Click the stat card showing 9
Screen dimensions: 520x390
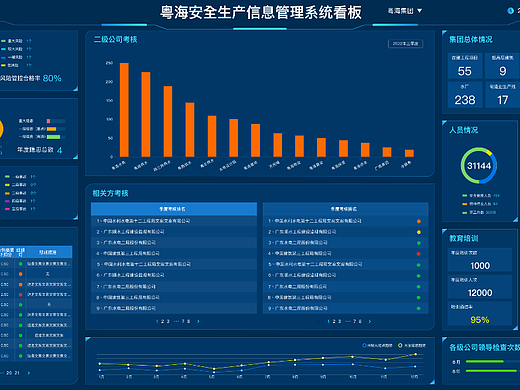[502, 66]
